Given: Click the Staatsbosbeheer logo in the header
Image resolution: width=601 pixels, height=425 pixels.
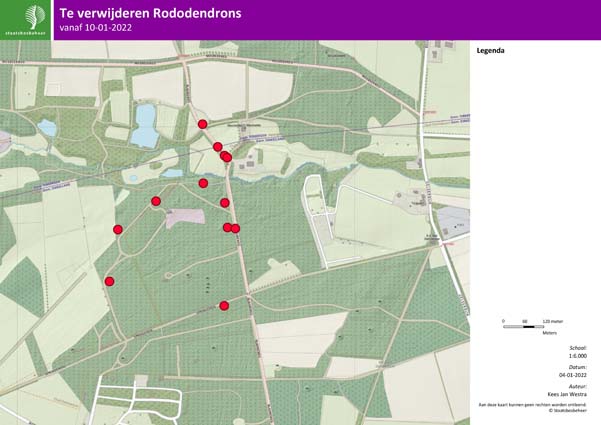Looking at the screenshot, I should point(34,19).
